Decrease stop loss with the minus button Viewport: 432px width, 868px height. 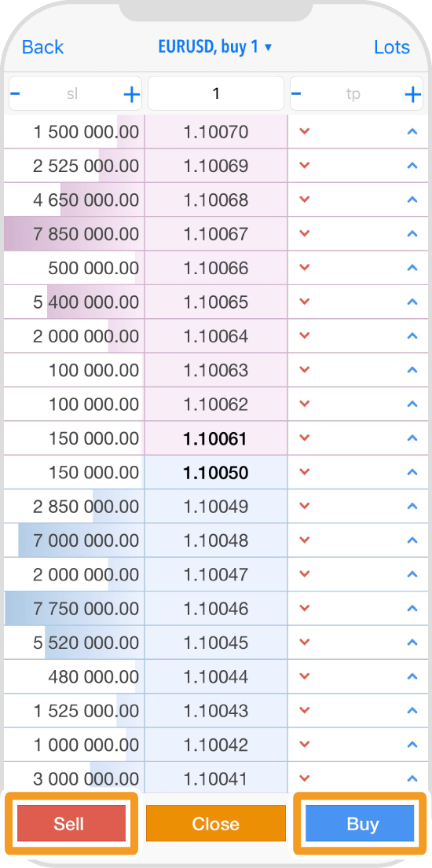point(16,93)
